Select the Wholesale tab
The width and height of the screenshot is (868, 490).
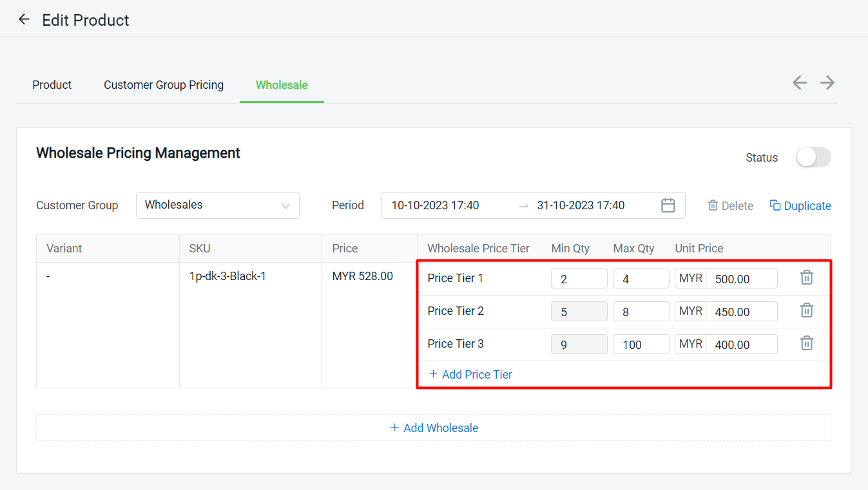point(282,85)
